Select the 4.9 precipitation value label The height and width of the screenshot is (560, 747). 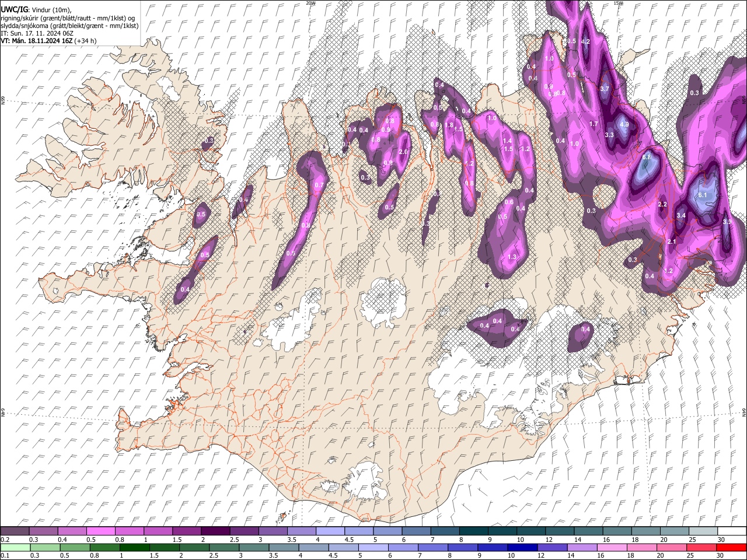pos(624,124)
